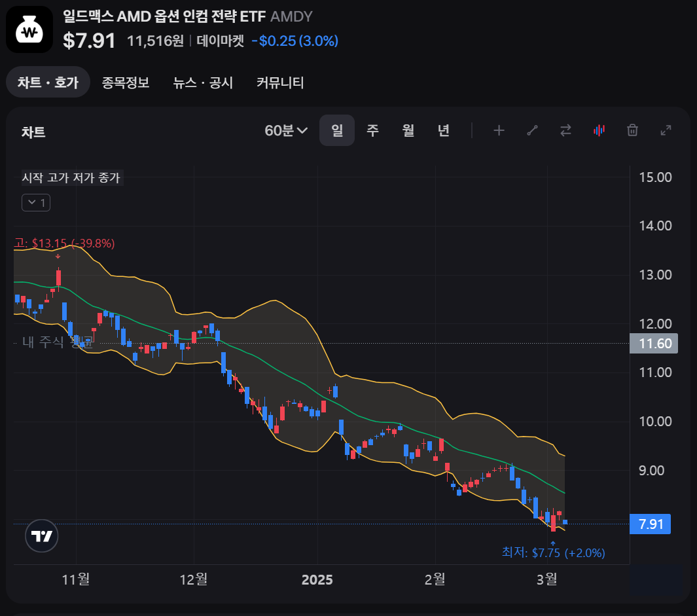
Task: Click the 3월 label on time axis
Action: (x=547, y=579)
